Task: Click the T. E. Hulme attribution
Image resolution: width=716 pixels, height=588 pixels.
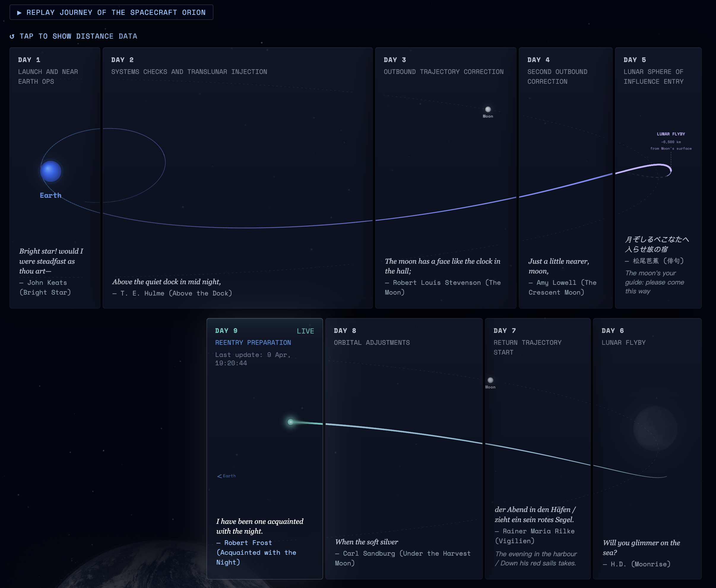Action: coord(172,293)
